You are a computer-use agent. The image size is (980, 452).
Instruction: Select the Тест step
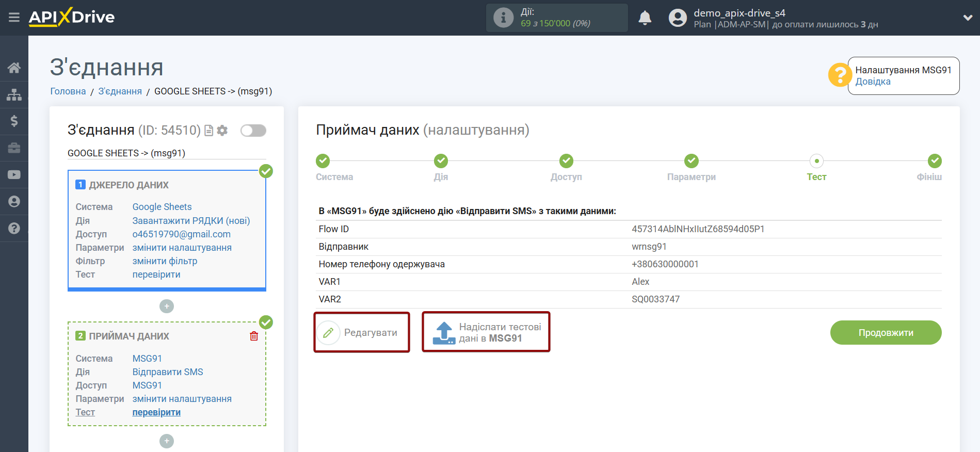pyautogui.click(x=816, y=161)
